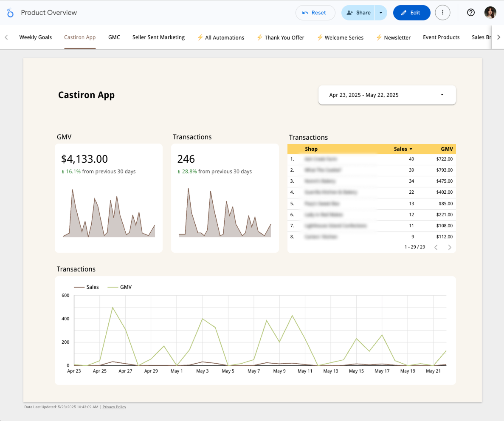Click the Edit button
Viewport: 504px width, 421px height.
pos(411,13)
